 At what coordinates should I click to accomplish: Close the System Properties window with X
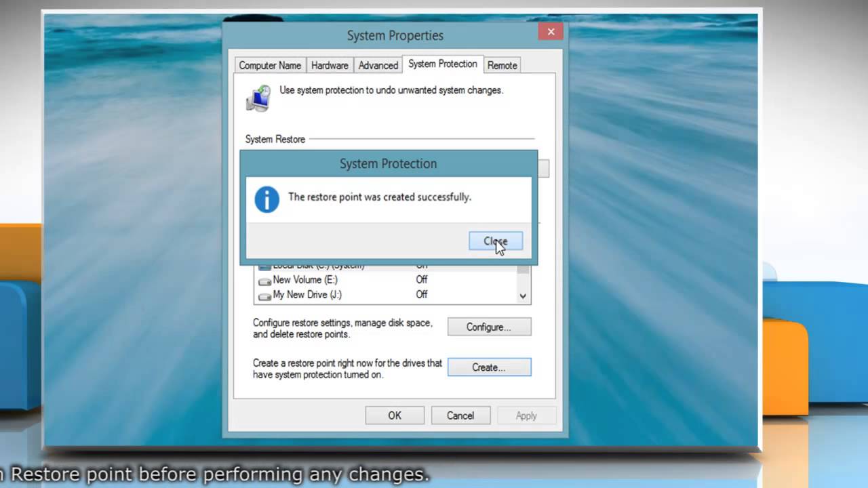551,31
